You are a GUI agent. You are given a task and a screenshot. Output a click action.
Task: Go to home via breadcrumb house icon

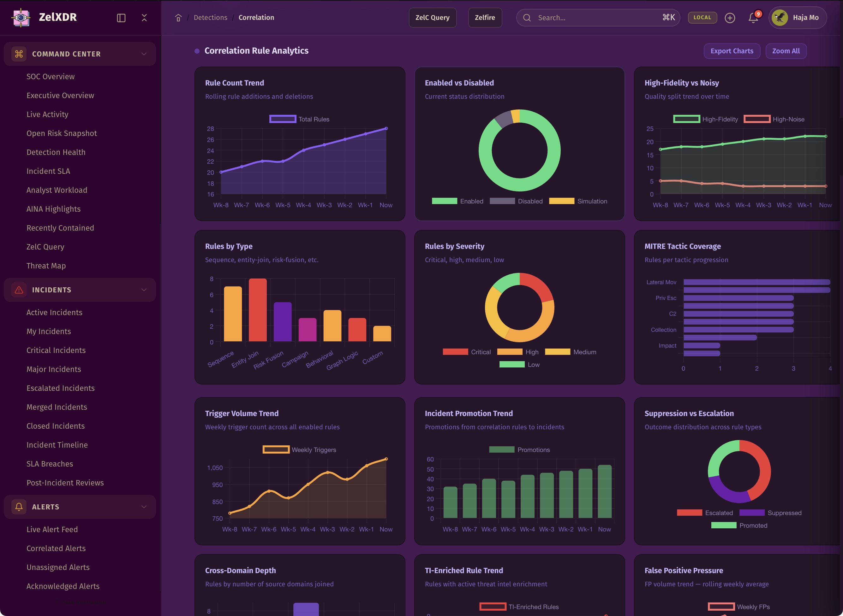(178, 18)
